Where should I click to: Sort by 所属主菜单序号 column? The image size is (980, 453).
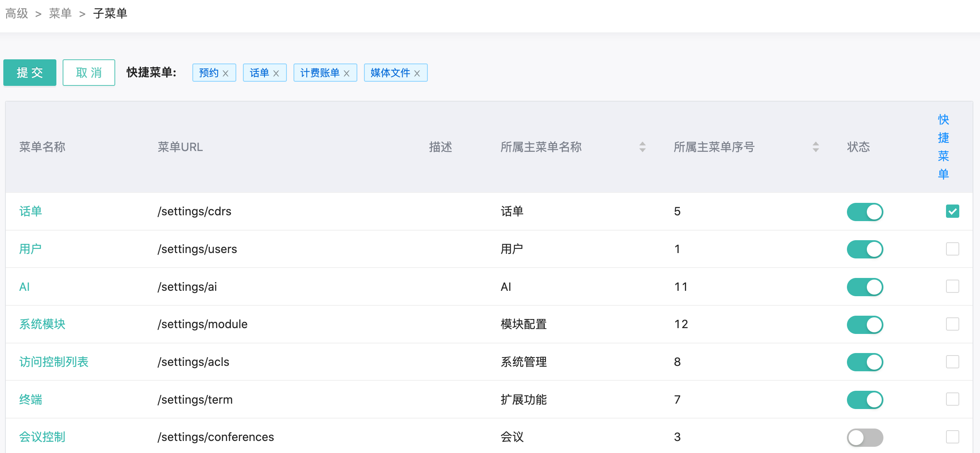pyautogui.click(x=815, y=147)
